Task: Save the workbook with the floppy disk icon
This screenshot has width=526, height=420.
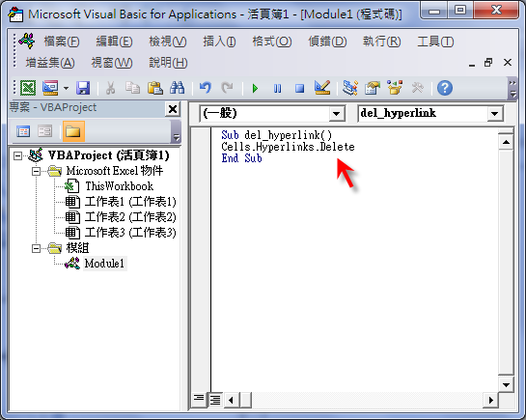Action: tap(83, 88)
